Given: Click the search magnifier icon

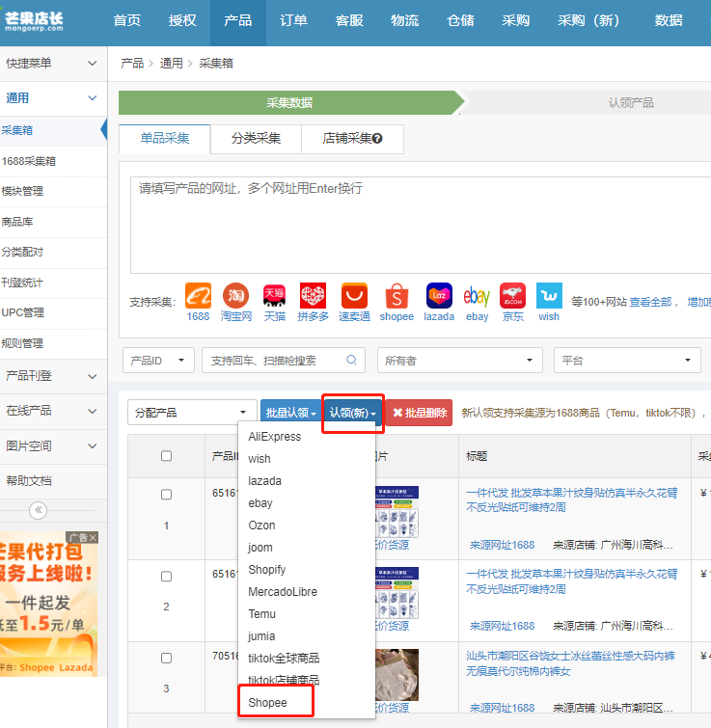Looking at the screenshot, I should click(x=351, y=361).
